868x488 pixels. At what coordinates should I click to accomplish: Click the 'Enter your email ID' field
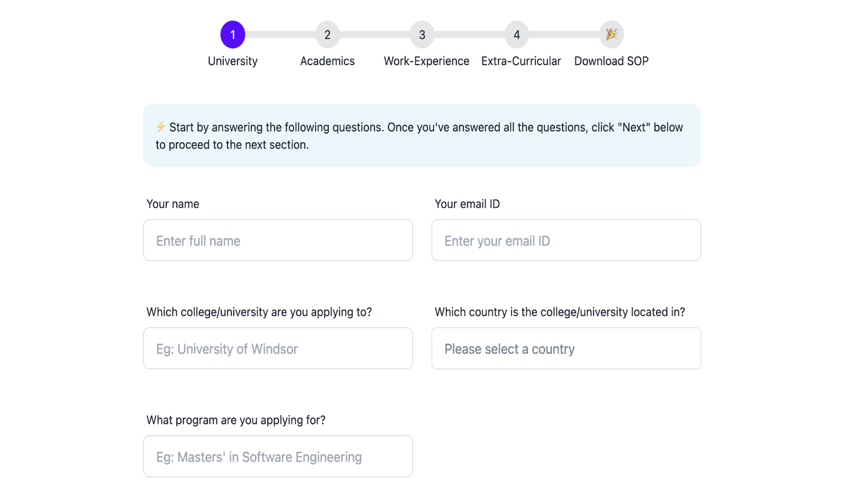pos(566,240)
